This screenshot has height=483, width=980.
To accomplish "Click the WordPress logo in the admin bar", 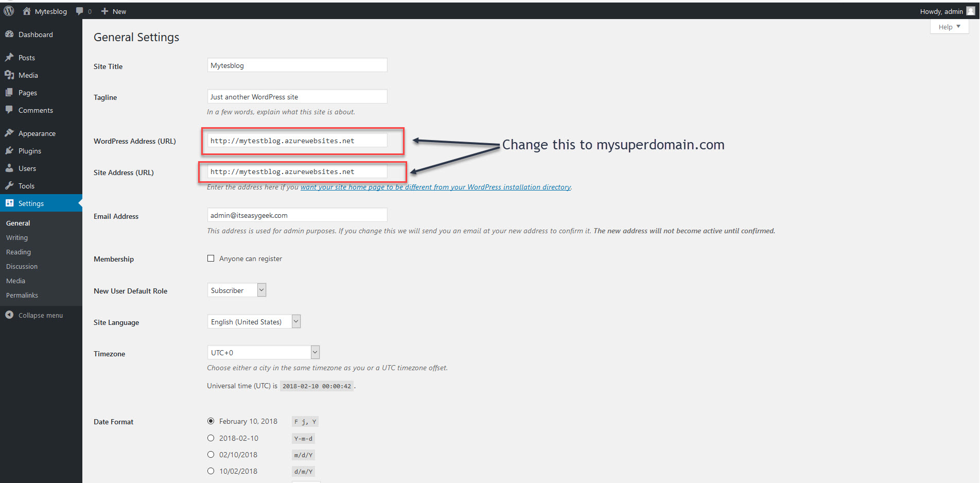I will (x=8, y=11).
